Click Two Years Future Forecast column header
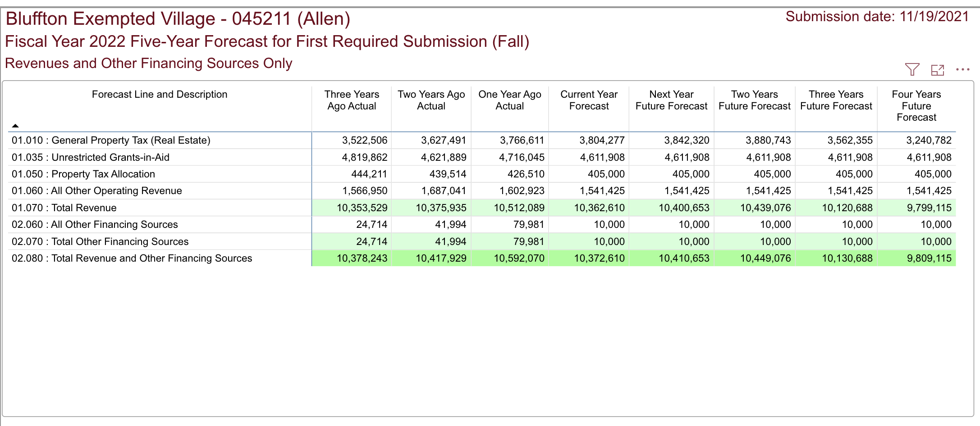Viewport: 980px width, 426px height. [x=755, y=100]
